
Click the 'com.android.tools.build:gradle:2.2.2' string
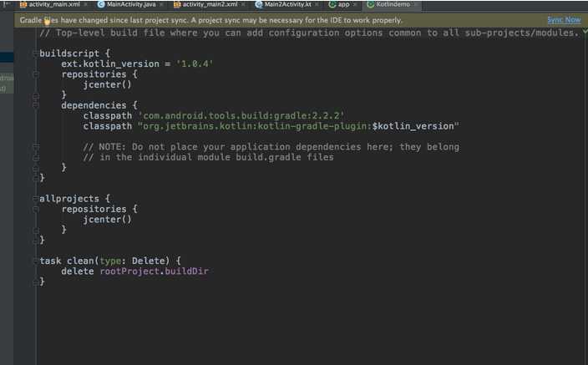tap(241, 115)
